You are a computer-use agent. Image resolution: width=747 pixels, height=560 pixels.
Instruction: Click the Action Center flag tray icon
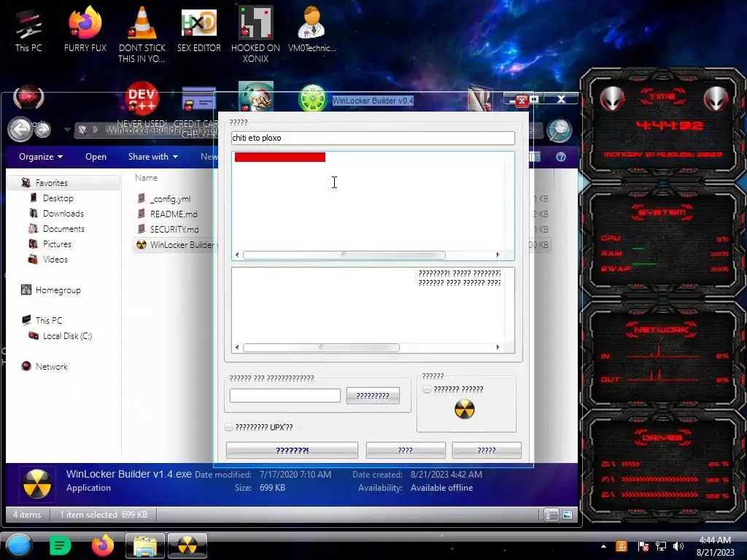[x=643, y=546]
